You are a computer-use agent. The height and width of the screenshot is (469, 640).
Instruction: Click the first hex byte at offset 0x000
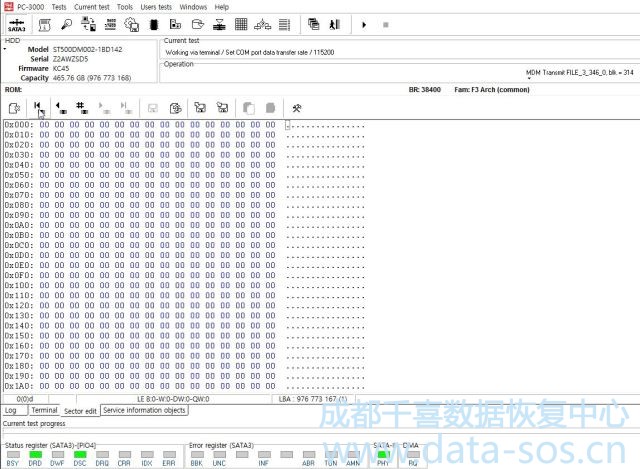(x=44, y=124)
